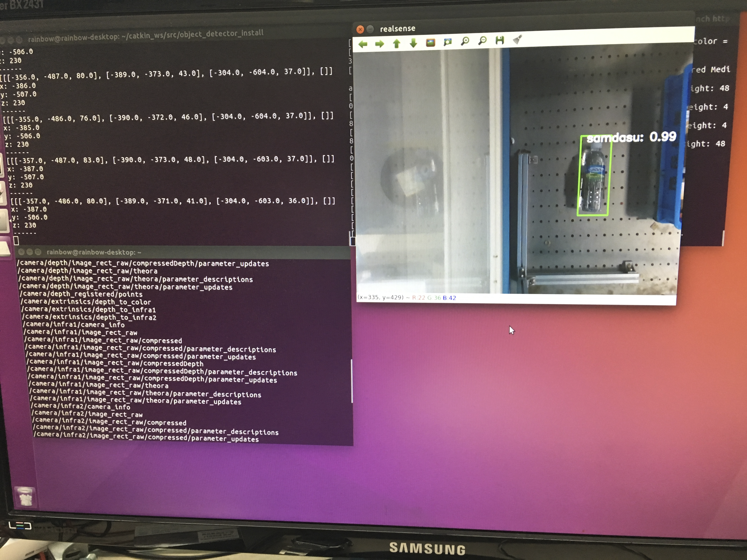Click the 'samdasu: 0.99' label in the image
The width and height of the screenshot is (747, 560).
(x=632, y=137)
